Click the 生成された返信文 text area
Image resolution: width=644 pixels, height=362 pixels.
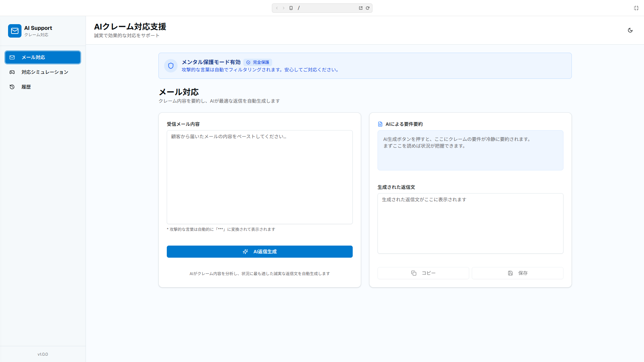pos(470,223)
